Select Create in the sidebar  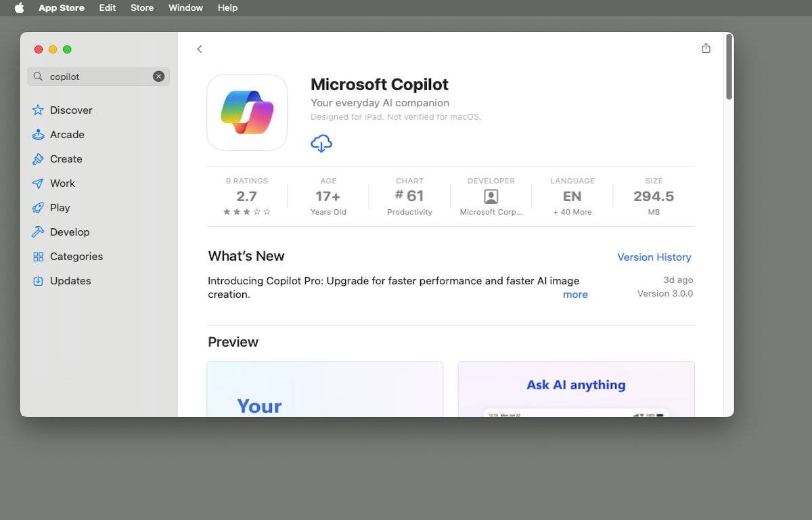click(x=66, y=159)
